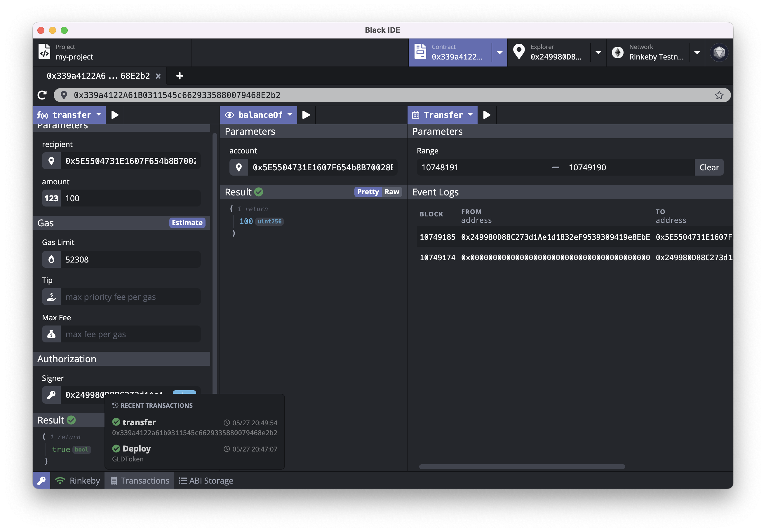Run the transfer function play button

pyautogui.click(x=115, y=115)
